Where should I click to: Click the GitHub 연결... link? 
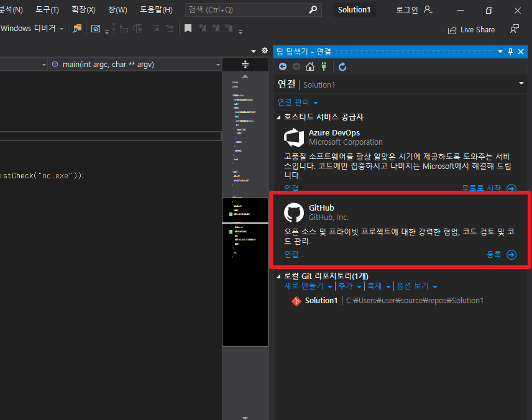click(x=294, y=255)
